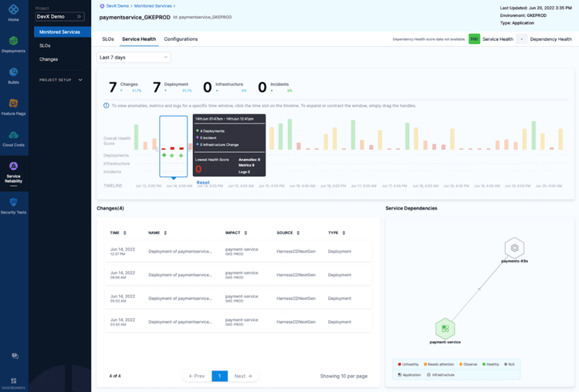Click the 7 Deployment summary count

[157, 87]
